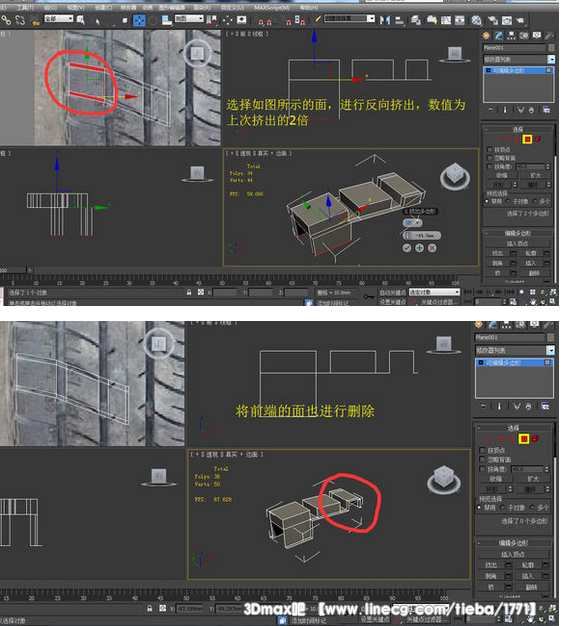565x626 pixels.
Task: Open Motion tab in top screenshot command panel
Action: (524, 36)
